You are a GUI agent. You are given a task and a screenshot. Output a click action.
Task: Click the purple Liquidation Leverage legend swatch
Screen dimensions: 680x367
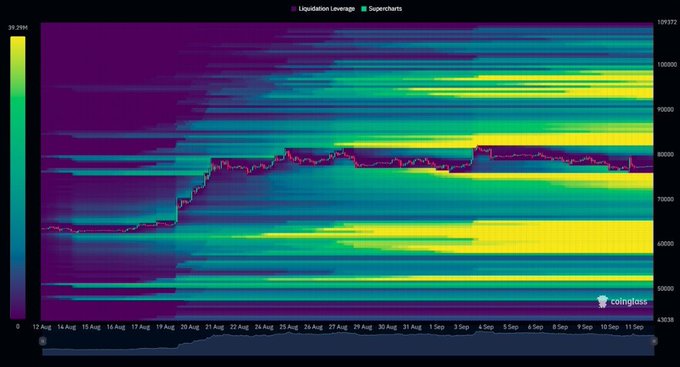pyautogui.click(x=294, y=9)
